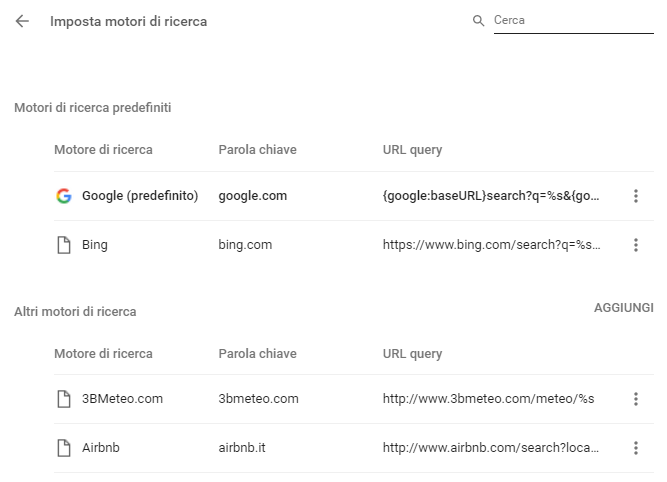The image size is (667, 482).
Task: Click the Altri motori di ricerca heading
Action: point(75,311)
